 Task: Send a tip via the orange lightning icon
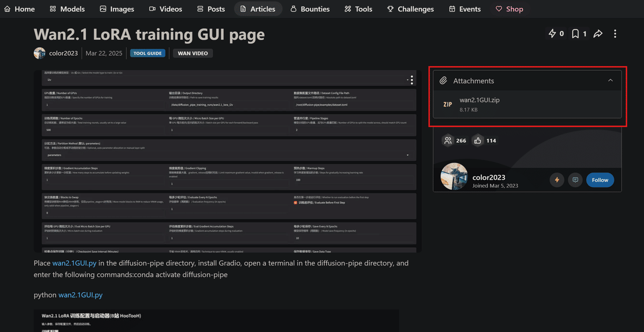(x=557, y=180)
